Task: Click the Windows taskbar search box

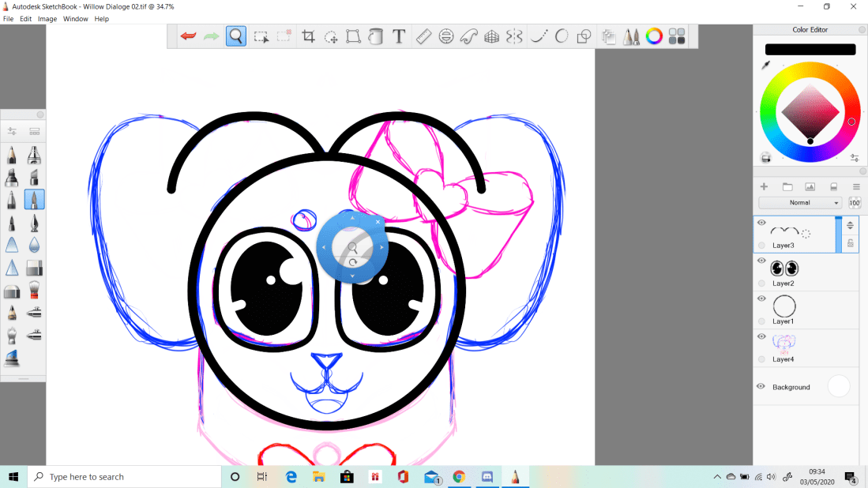Action: (126, 477)
